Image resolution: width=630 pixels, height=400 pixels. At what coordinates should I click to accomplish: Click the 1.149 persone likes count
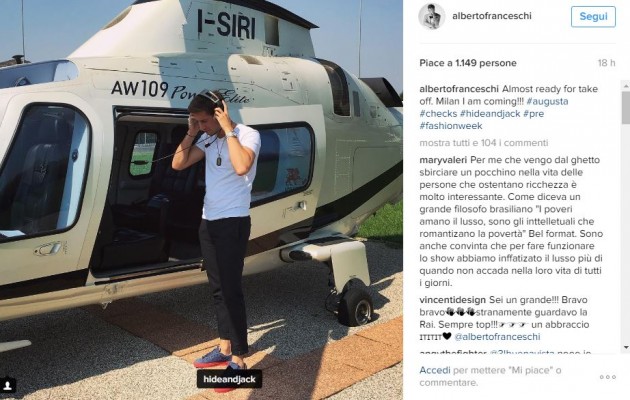(486, 63)
